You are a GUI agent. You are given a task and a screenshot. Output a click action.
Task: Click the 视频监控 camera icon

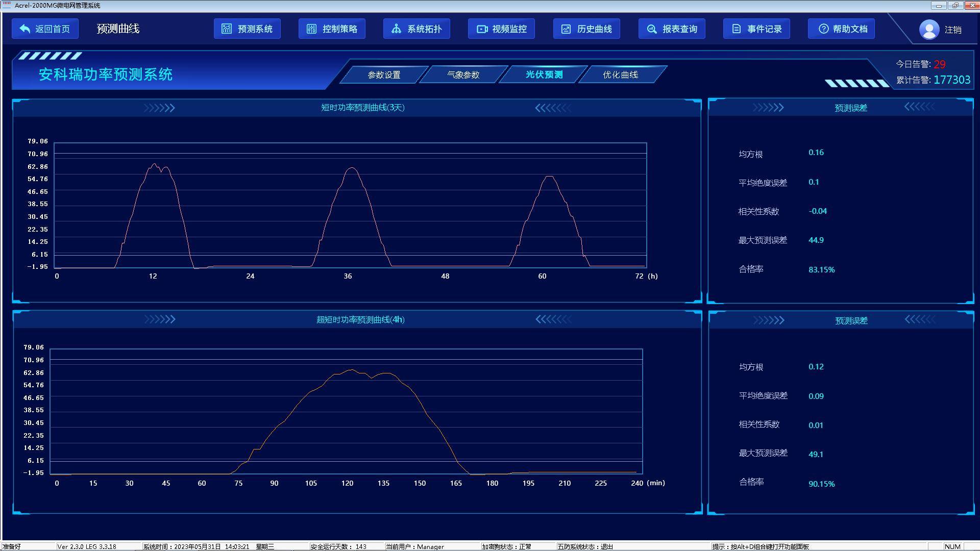pyautogui.click(x=481, y=29)
